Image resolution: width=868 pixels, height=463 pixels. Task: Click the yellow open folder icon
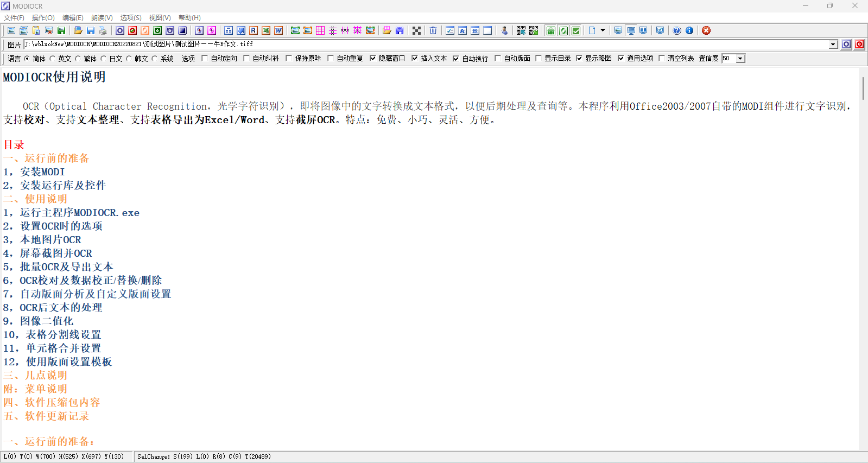click(78, 30)
